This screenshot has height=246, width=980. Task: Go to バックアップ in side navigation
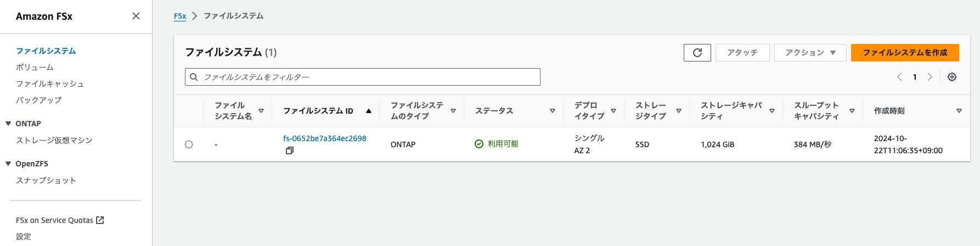coord(39,100)
